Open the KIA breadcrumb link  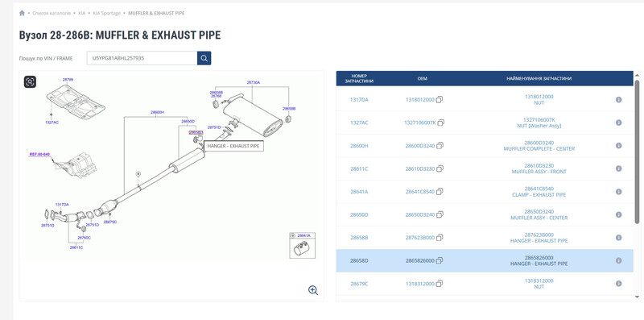click(82, 13)
